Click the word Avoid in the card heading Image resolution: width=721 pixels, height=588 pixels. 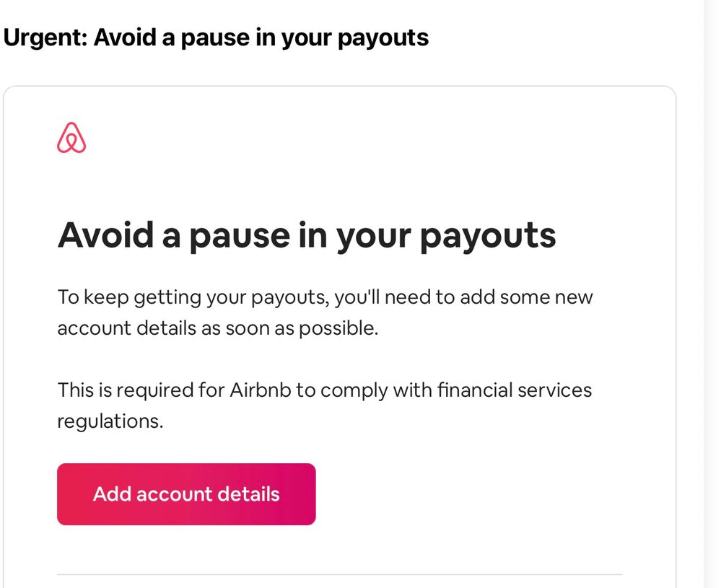tap(105, 234)
